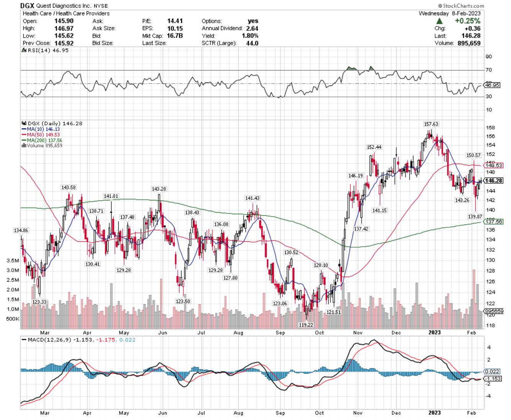Click the EPS value 10.15

click(x=175, y=28)
